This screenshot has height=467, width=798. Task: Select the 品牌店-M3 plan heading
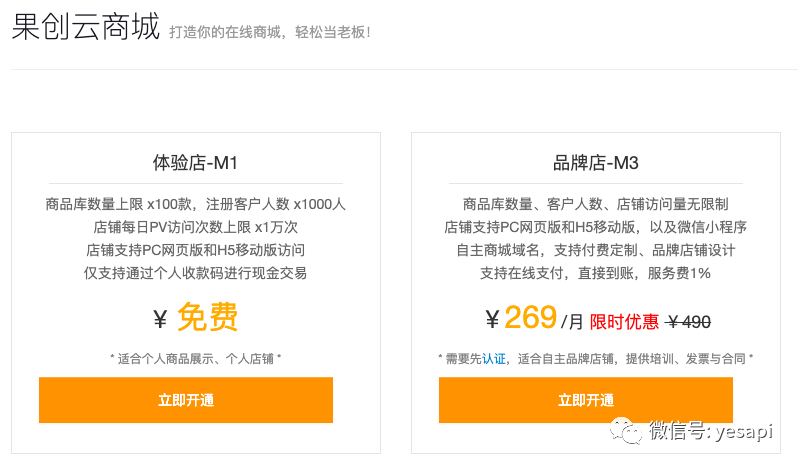pyautogui.click(x=595, y=163)
